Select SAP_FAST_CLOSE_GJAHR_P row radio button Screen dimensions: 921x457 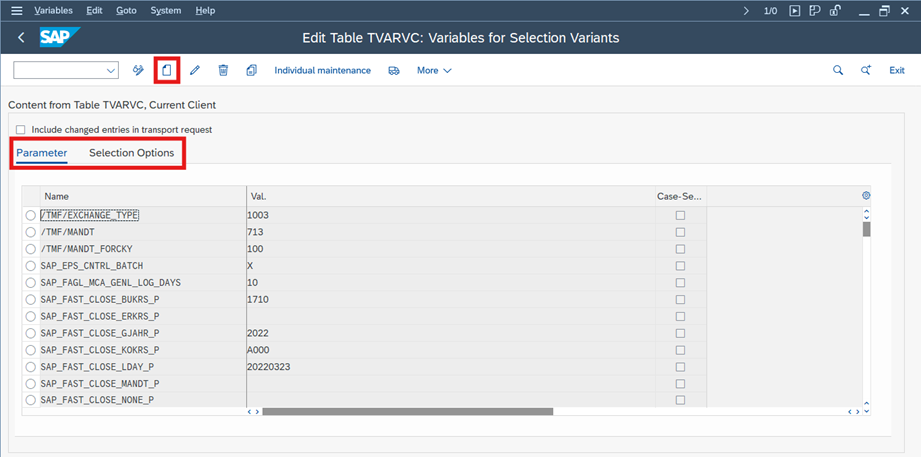coord(31,333)
